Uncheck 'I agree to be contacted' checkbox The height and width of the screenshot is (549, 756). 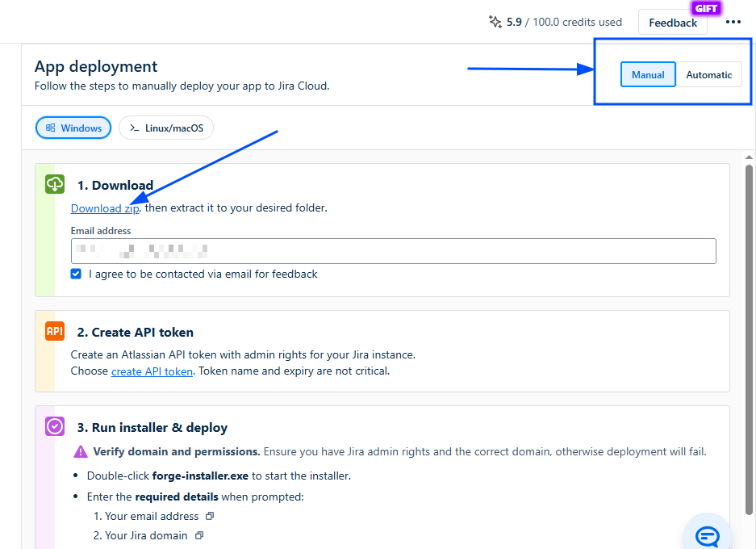76,274
